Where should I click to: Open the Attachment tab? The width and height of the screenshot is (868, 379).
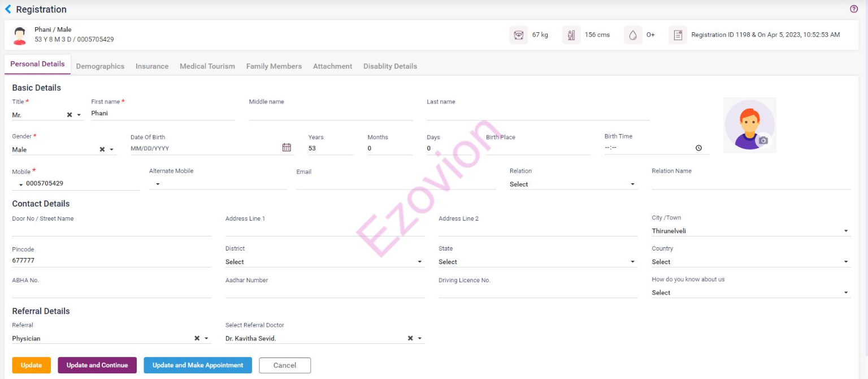[x=332, y=66]
